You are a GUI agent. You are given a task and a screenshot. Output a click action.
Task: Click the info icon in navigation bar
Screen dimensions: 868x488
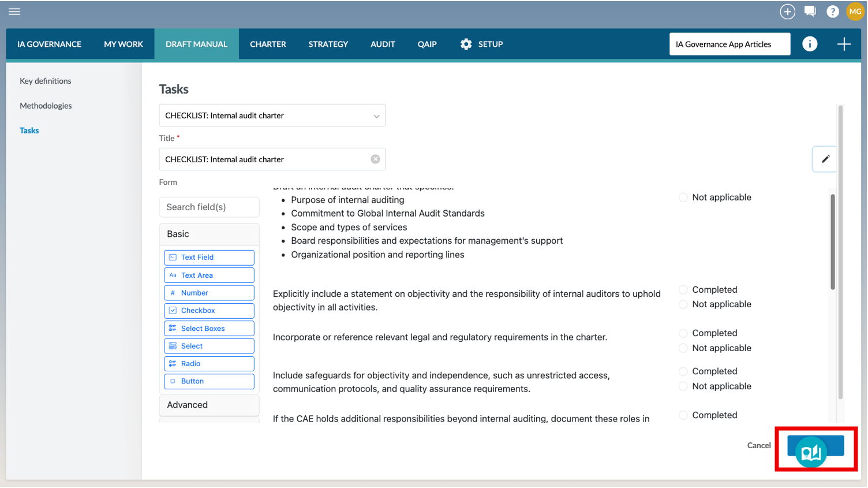click(x=810, y=44)
